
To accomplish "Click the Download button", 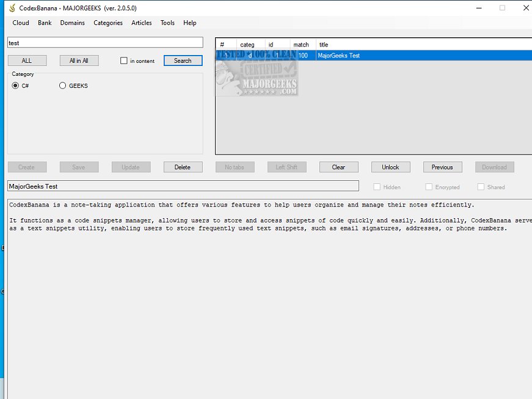I will [x=494, y=167].
